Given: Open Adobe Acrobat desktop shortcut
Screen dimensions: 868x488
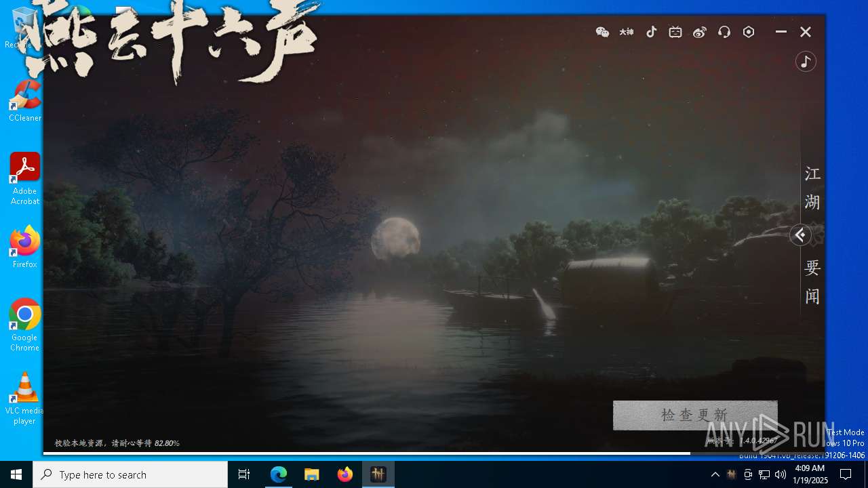Looking at the screenshot, I should coord(25,179).
